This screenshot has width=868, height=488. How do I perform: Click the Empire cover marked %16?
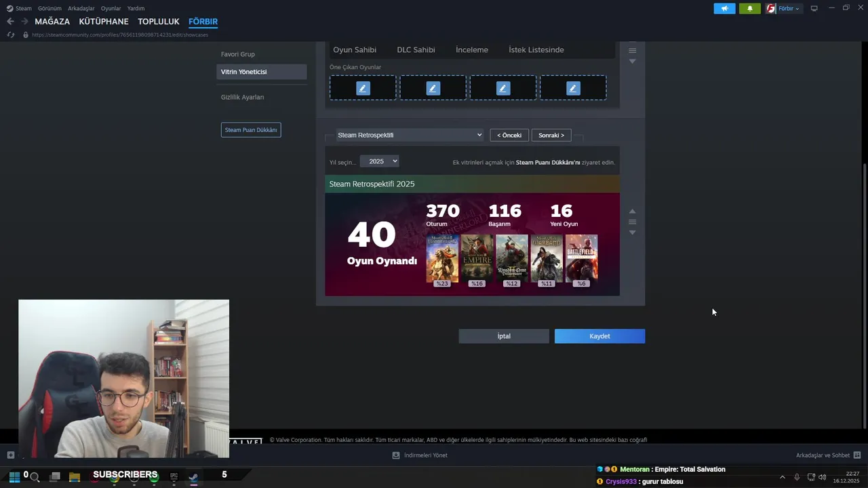click(x=477, y=258)
